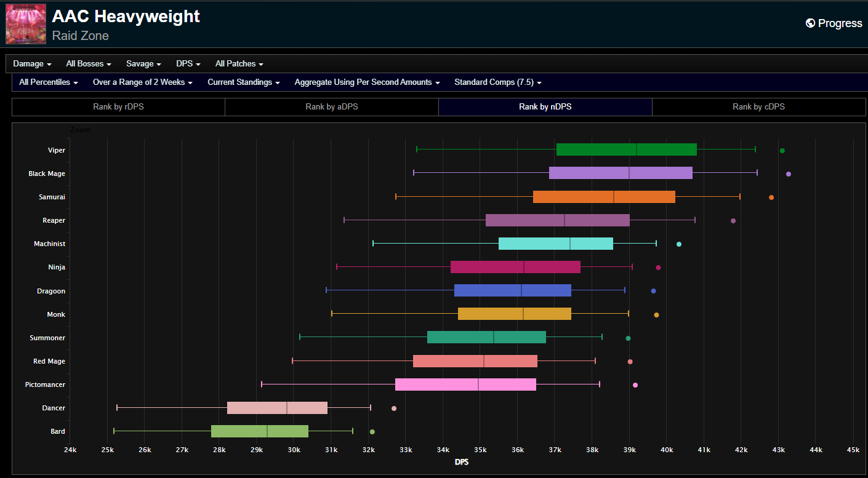Image resolution: width=868 pixels, height=478 pixels.
Task: Click the Ninja job label
Action: point(57,267)
